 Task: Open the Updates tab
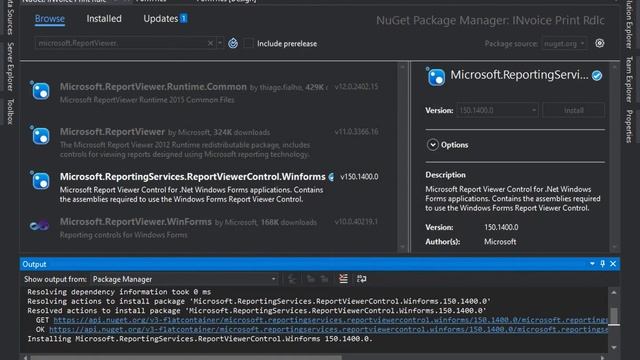(x=165, y=19)
